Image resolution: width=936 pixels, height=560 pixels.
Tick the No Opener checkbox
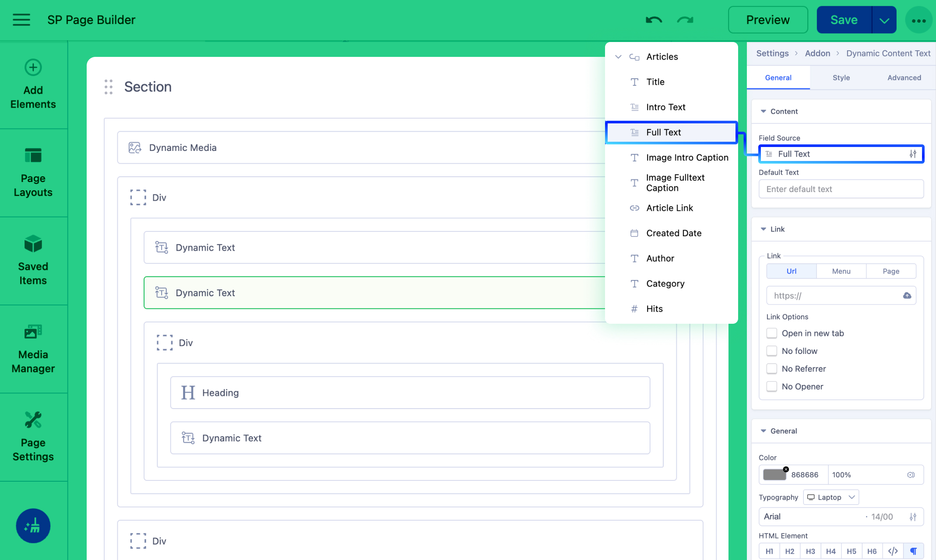pos(772,386)
